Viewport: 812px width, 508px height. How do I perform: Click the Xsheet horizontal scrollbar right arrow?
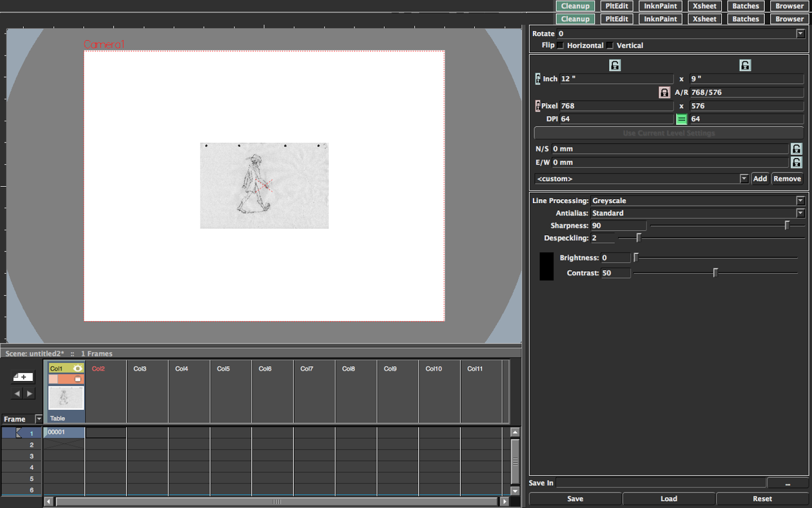(x=504, y=501)
